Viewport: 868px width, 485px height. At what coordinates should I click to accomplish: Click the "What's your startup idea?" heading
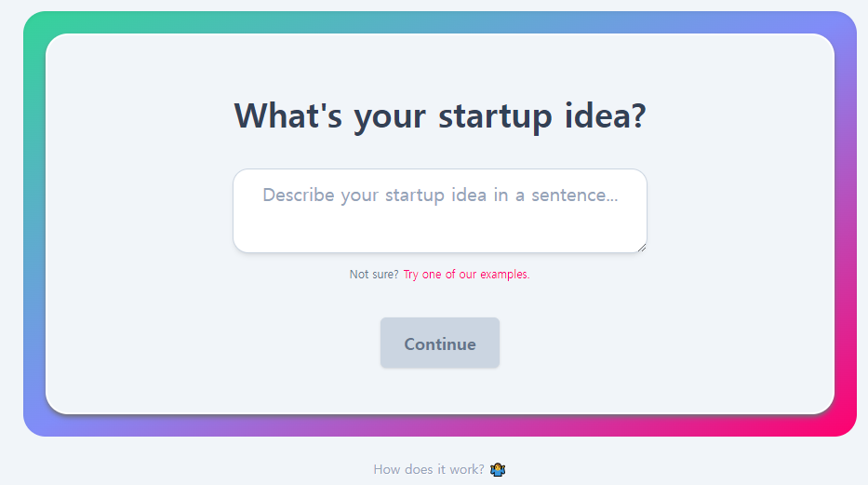(x=439, y=116)
